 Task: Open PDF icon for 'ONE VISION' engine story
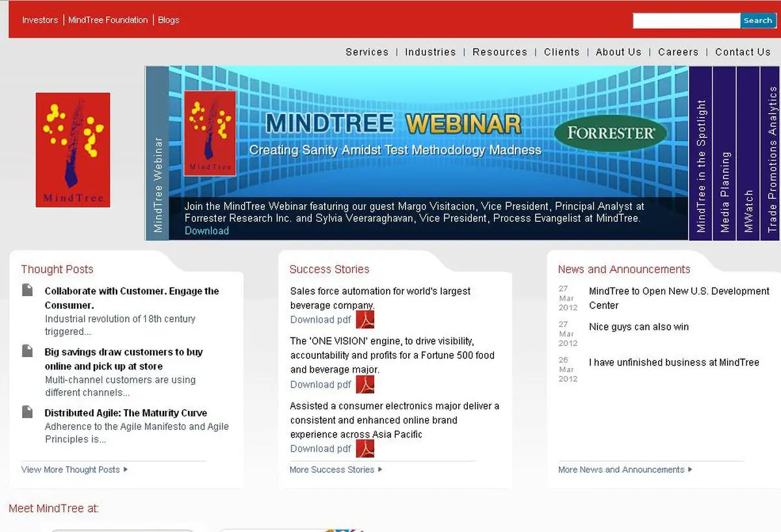coord(365,384)
